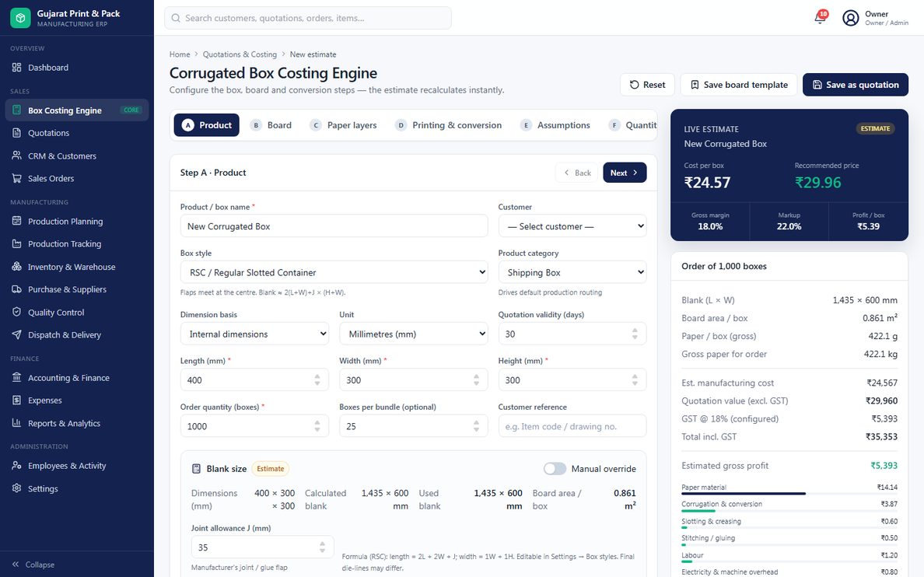Click the search bar field
Image resolution: width=924 pixels, height=577 pixels.
coord(307,18)
